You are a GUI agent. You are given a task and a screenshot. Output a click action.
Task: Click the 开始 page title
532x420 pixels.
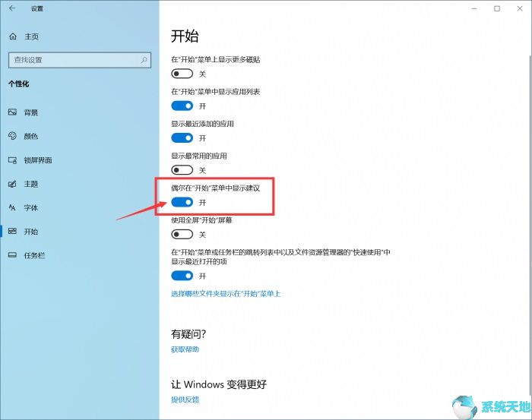click(x=185, y=36)
